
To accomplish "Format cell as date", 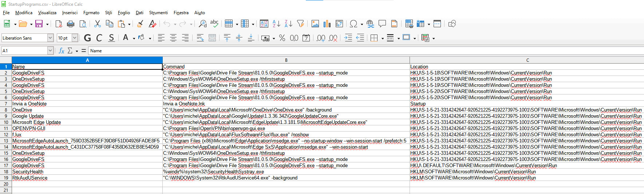I will pyautogui.click(x=306, y=38).
